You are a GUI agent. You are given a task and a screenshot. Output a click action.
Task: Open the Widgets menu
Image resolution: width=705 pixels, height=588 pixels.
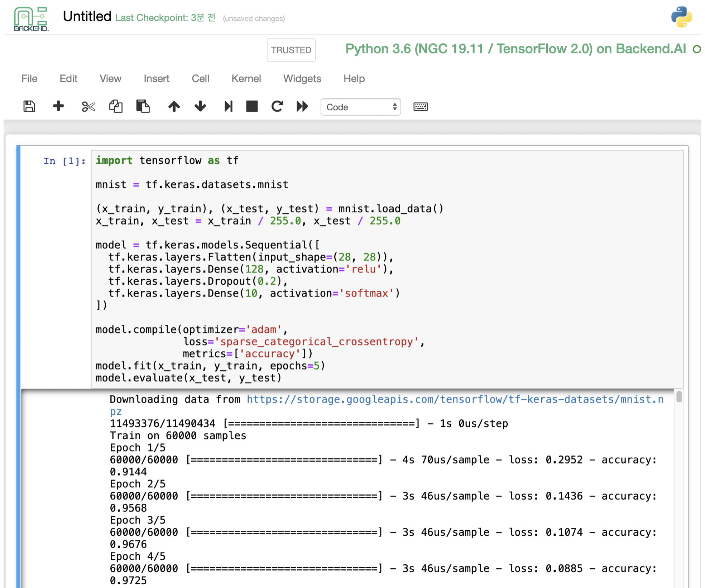coord(302,78)
